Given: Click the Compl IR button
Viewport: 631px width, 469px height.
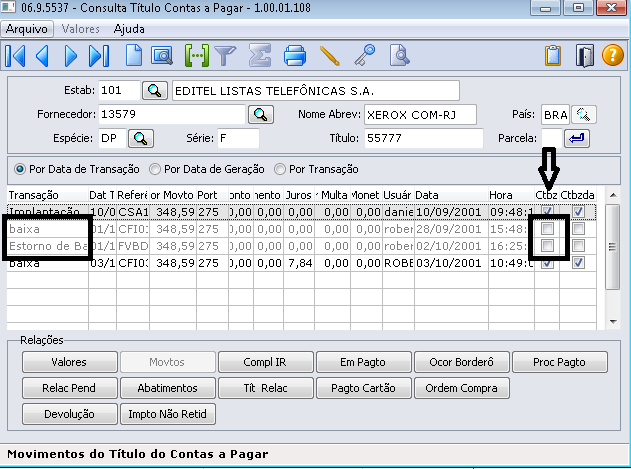Looking at the screenshot, I should coord(266,362).
